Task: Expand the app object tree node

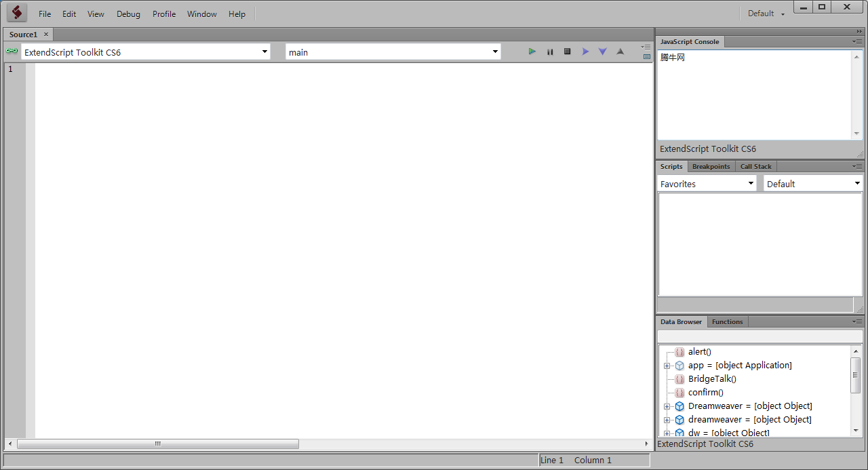Action: coord(667,366)
